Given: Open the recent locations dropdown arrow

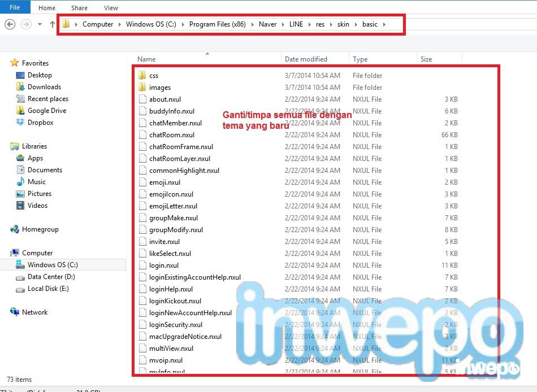Looking at the screenshot, I should click(x=40, y=24).
